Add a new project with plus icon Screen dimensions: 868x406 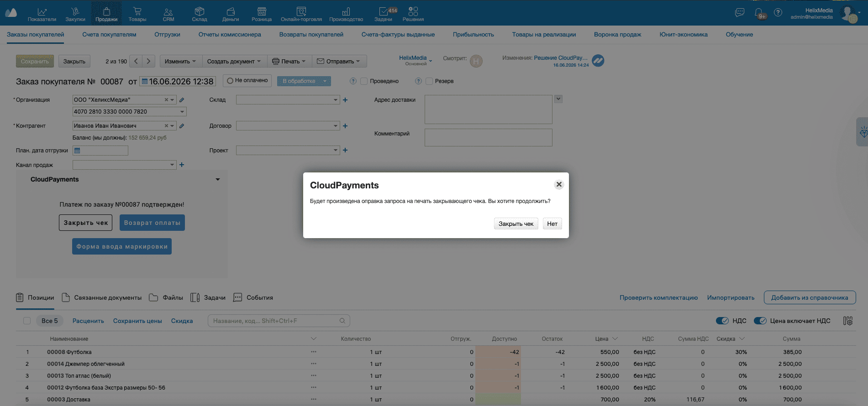pyautogui.click(x=345, y=150)
